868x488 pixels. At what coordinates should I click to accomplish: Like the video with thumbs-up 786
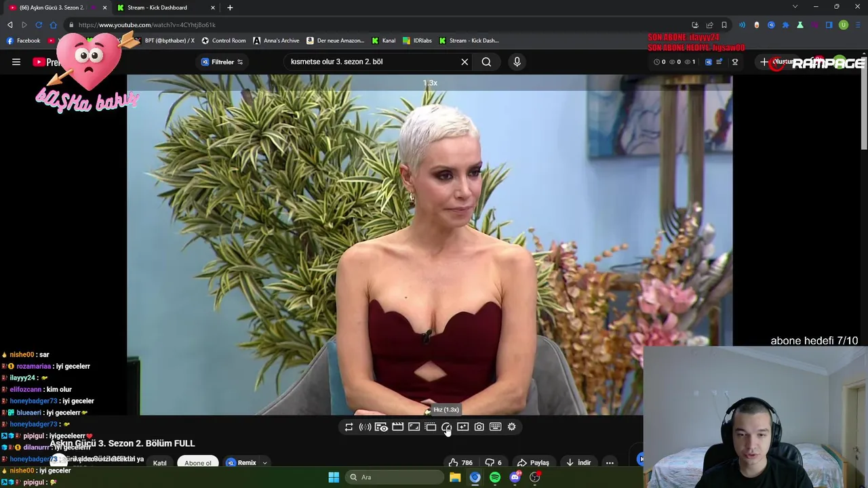(x=460, y=463)
